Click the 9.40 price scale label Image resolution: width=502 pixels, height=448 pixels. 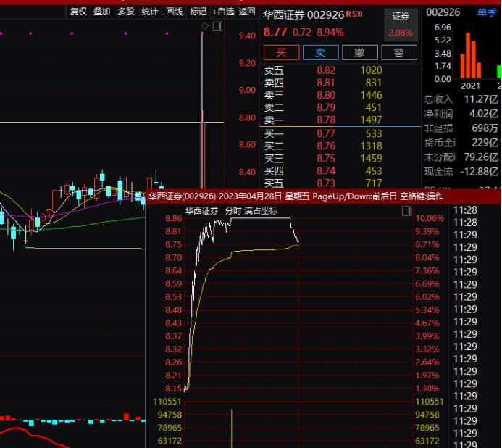[x=247, y=36]
